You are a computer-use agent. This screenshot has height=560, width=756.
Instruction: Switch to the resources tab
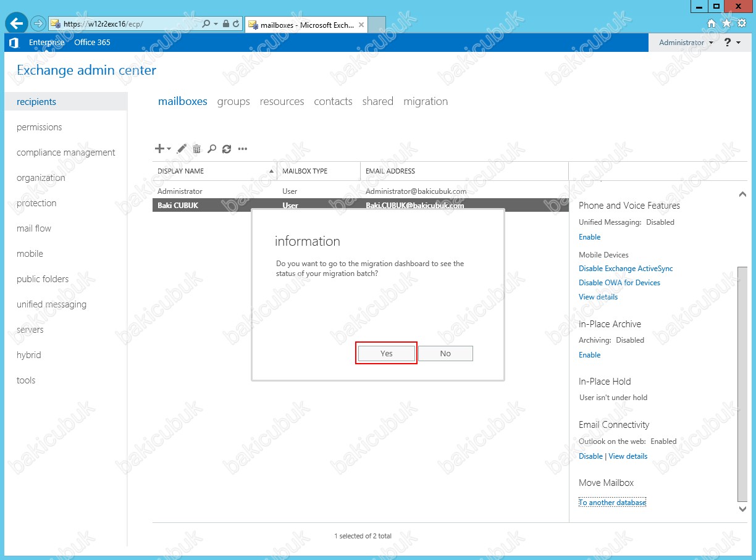point(282,101)
